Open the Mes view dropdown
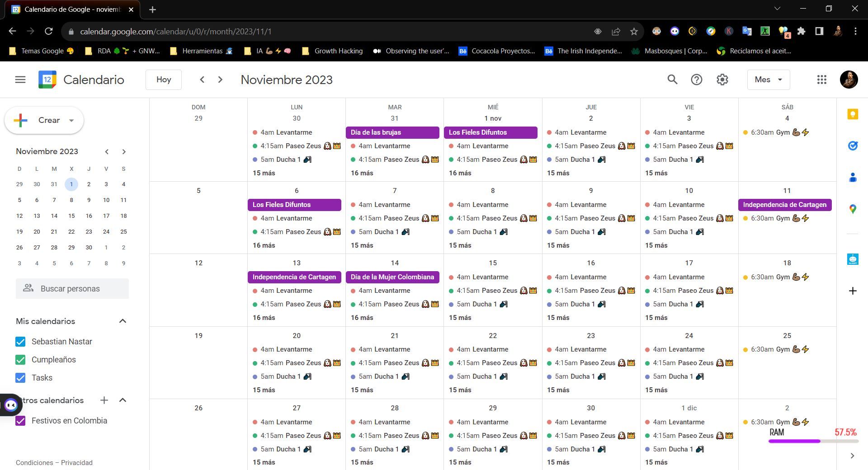Viewport: 868px width, 470px height. click(769, 80)
